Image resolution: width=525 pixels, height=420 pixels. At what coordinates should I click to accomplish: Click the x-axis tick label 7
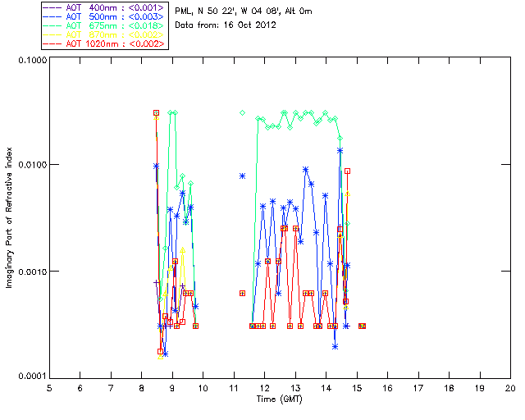111,388
